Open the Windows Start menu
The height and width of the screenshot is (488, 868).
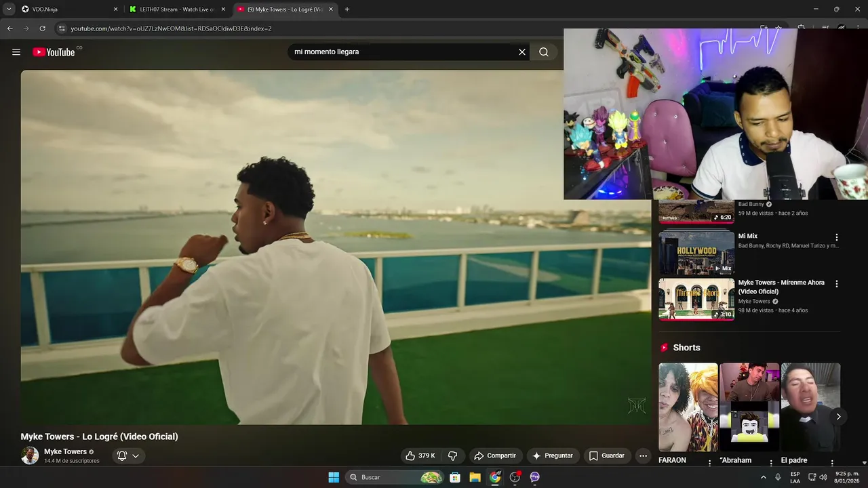334,477
